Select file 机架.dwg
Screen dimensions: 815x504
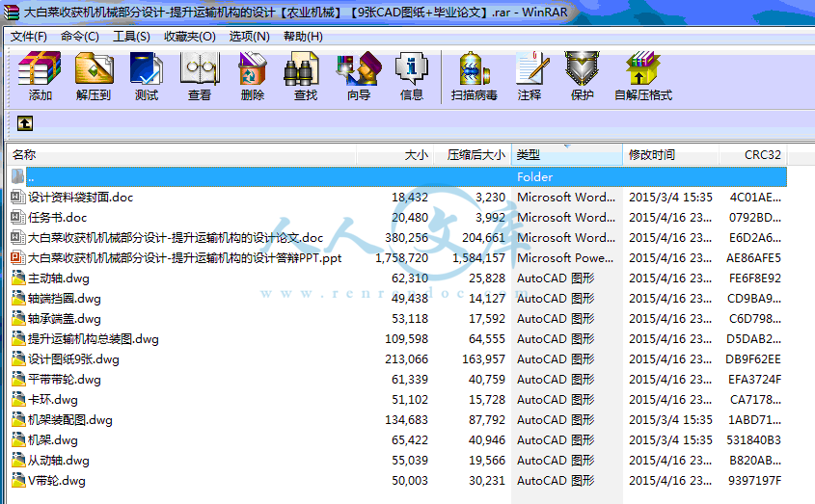tap(53, 440)
